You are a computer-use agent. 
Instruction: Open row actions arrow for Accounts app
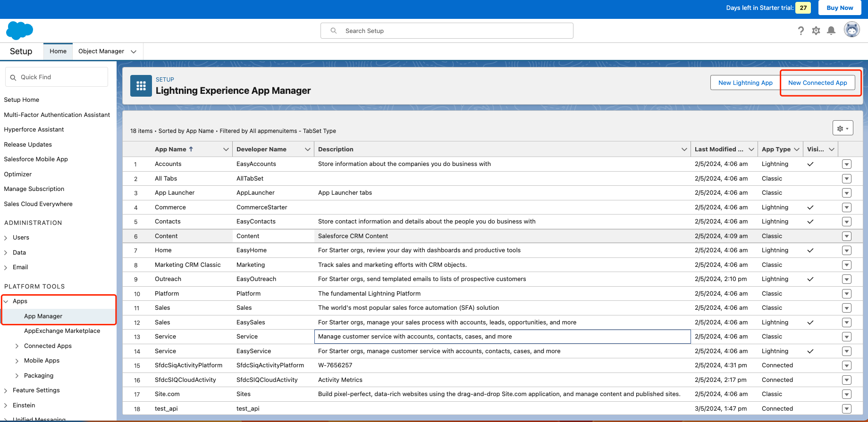point(847,164)
